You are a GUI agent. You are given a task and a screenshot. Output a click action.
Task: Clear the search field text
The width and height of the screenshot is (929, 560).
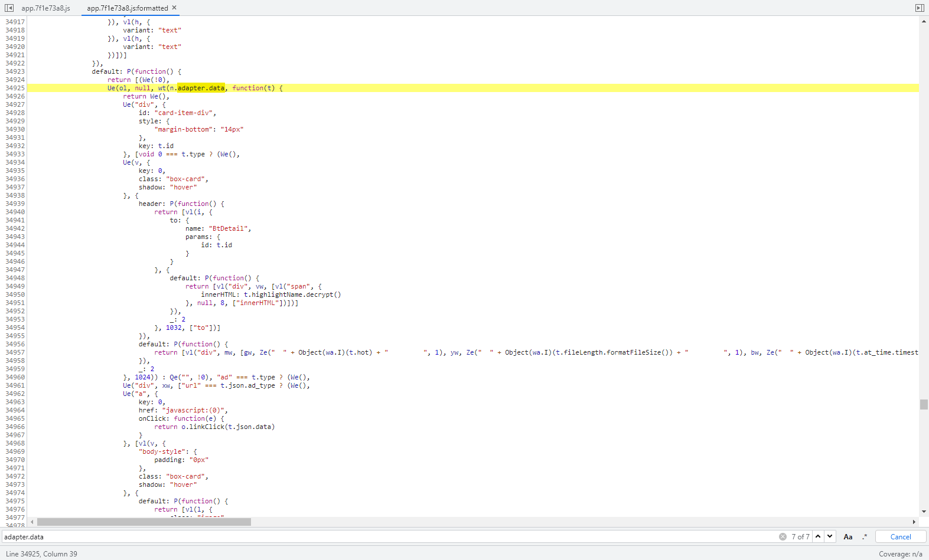pos(783,536)
